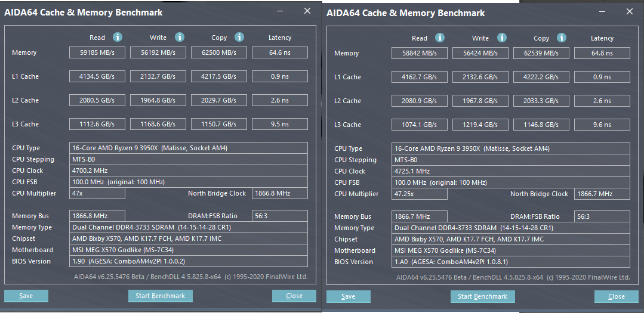
Task: Close right window via title bar X
Action: click(x=630, y=11)
